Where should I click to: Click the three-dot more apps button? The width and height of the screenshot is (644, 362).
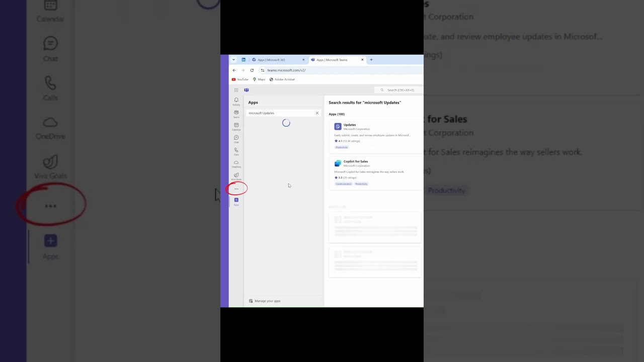236,189
